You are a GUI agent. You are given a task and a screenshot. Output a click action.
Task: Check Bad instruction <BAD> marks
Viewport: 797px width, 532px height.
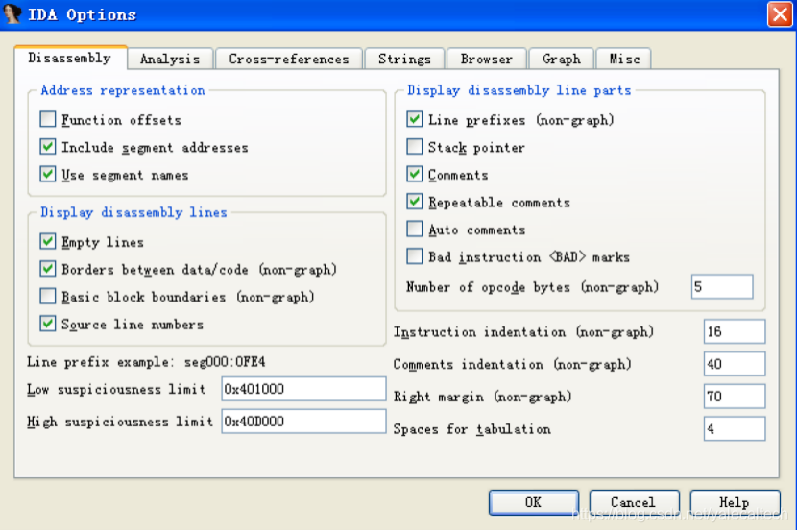[x=414, y=256]
